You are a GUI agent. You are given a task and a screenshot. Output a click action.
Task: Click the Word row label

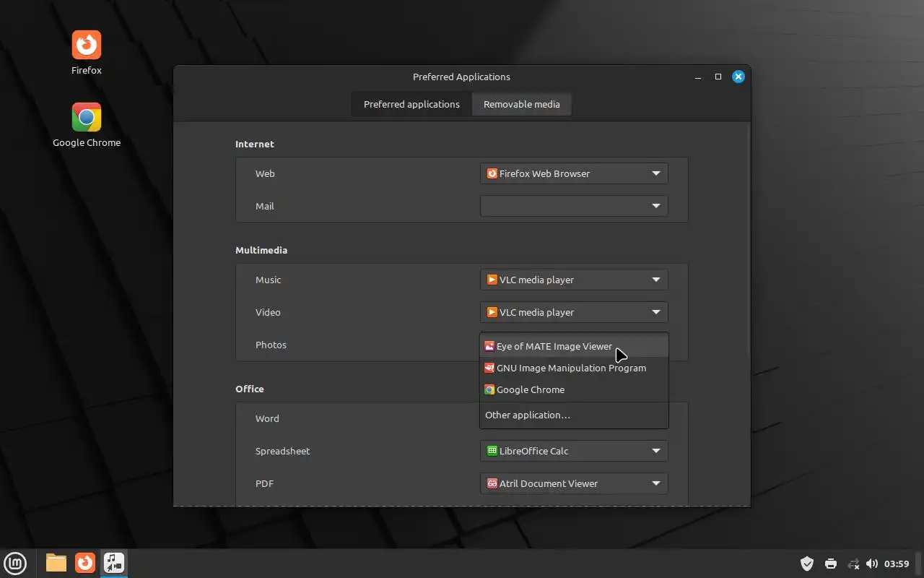[x=267, y=418]
